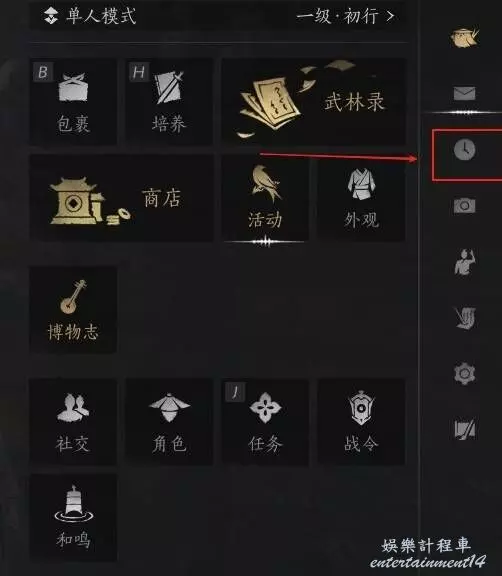
Task: Open the mail envelope icon
Action: point(465,93)
